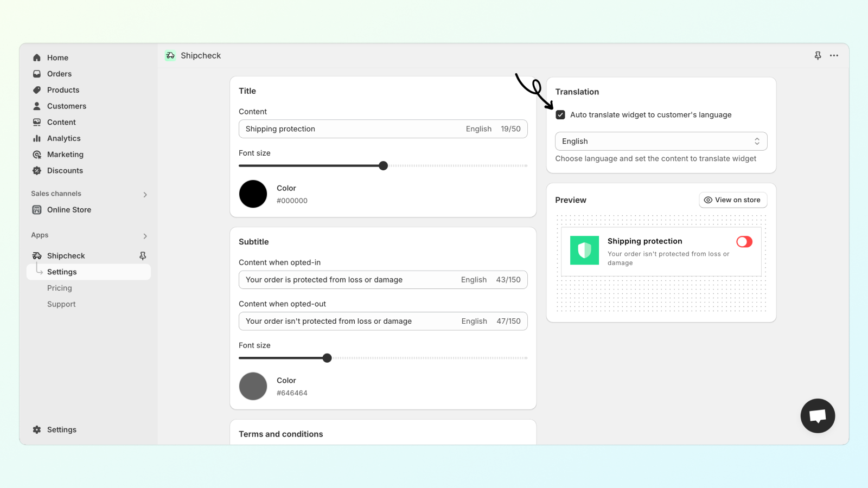Click the Title font size slider handle

tap(384, 166)
